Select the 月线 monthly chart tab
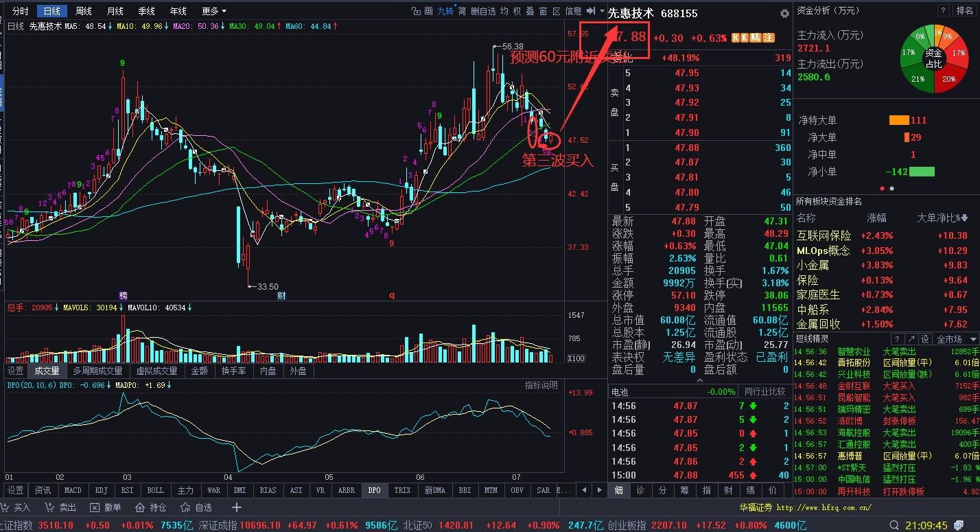Image resolution: width=980 pixels, height=532 pixels. point(115,11)
